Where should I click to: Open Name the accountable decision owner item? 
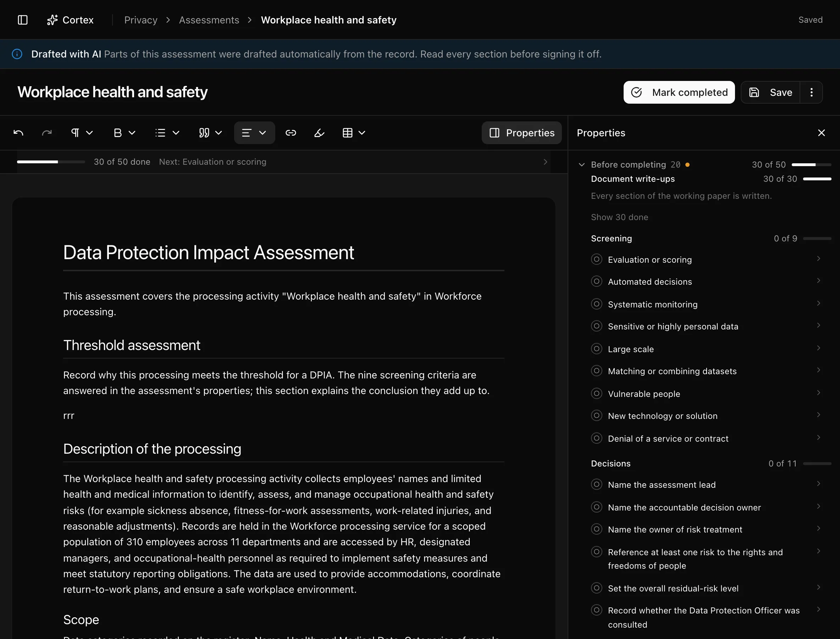click(x=707, y=507)
